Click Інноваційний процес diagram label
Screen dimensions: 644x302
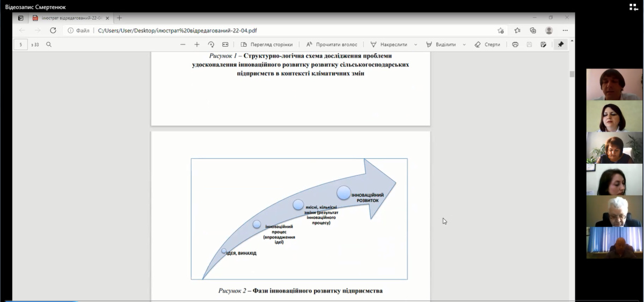(279, 234)
